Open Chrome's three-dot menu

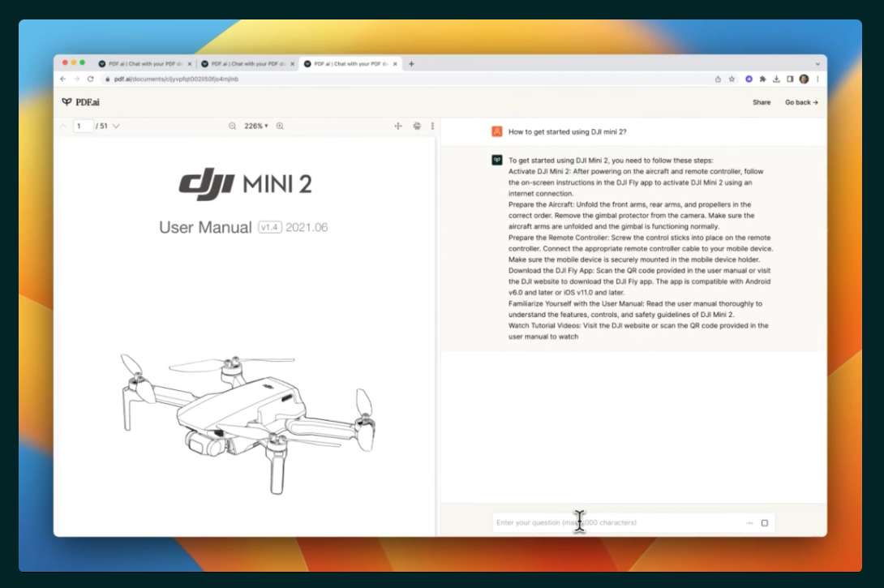817,79
